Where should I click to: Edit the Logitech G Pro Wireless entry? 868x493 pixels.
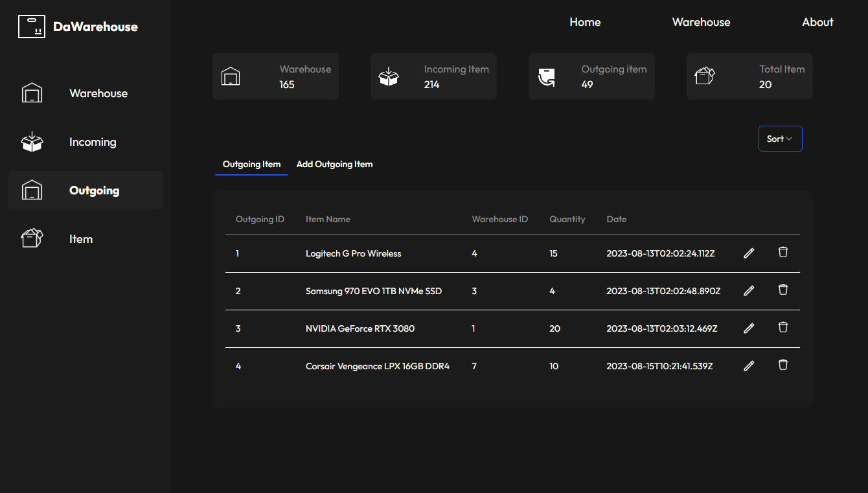[x=749, y=253]
